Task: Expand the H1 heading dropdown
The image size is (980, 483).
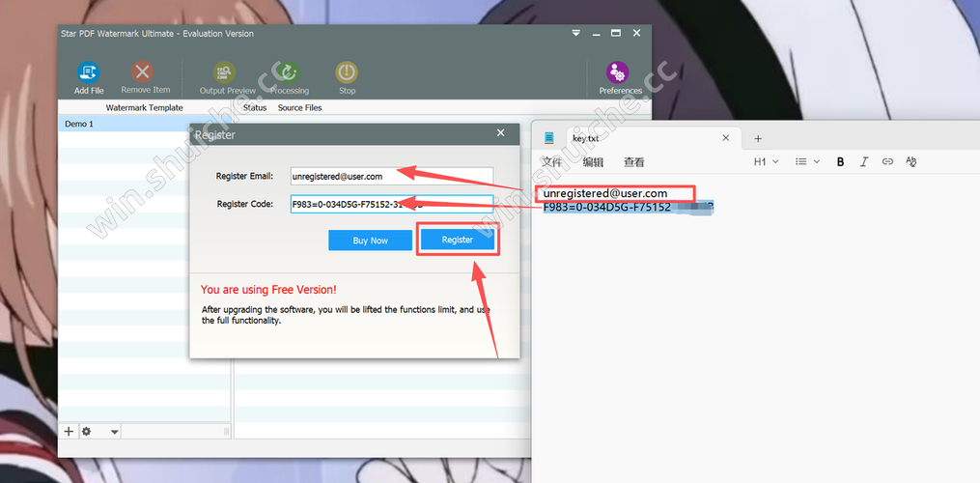Action: pyautogui.click(x=767, y=161)
